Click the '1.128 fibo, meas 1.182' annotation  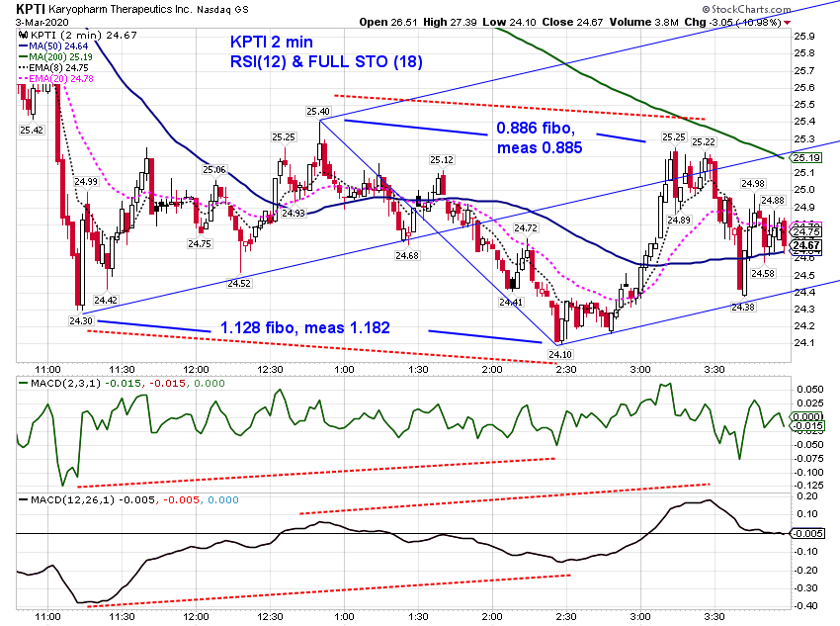(x=305, y=327)
